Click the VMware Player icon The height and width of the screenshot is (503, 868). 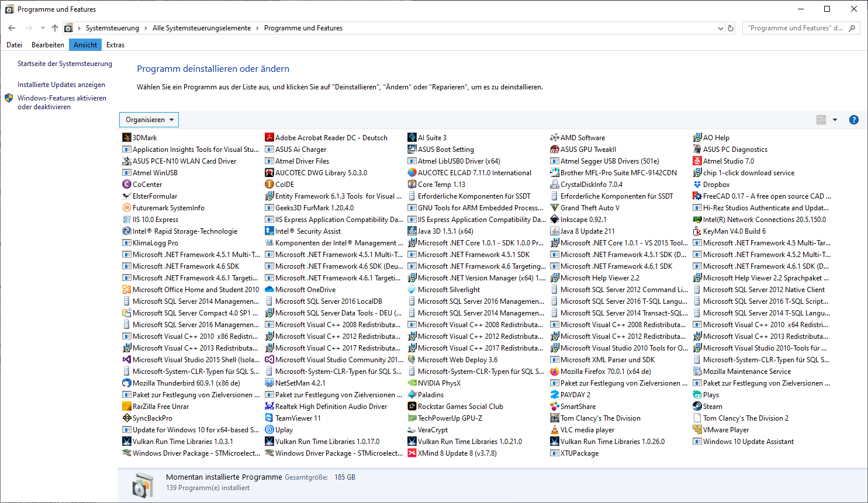coord(697,430)
